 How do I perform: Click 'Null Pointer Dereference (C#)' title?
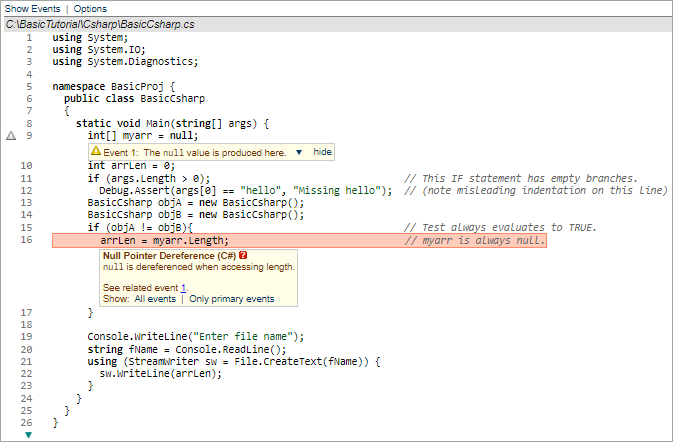coord(170,255)
